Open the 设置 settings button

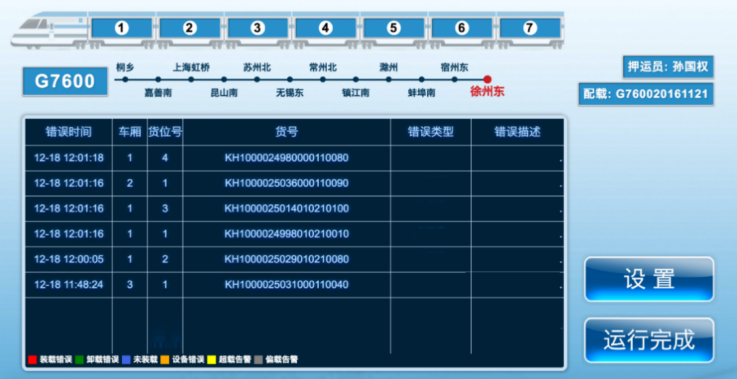[649, 279]
